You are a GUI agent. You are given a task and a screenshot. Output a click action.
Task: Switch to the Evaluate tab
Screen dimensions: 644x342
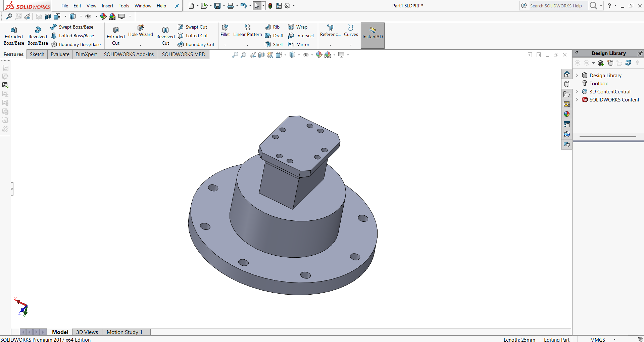pos(60,54)
